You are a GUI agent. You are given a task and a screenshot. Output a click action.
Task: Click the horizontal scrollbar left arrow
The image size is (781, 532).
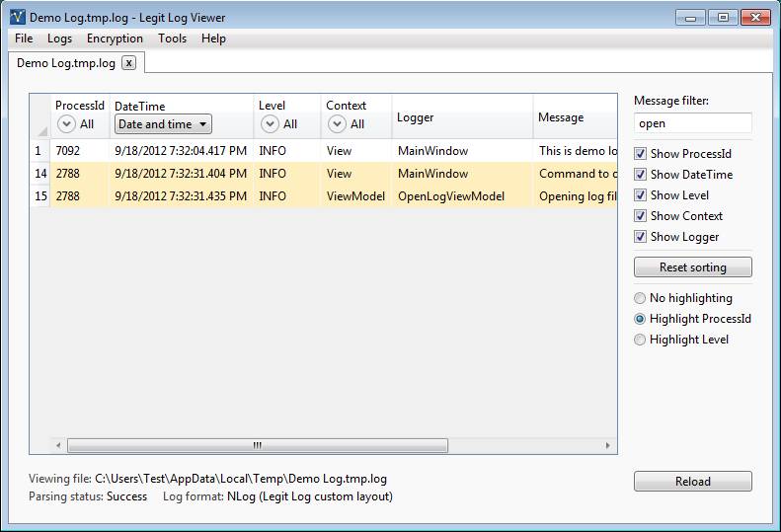(x=58, y=446)
